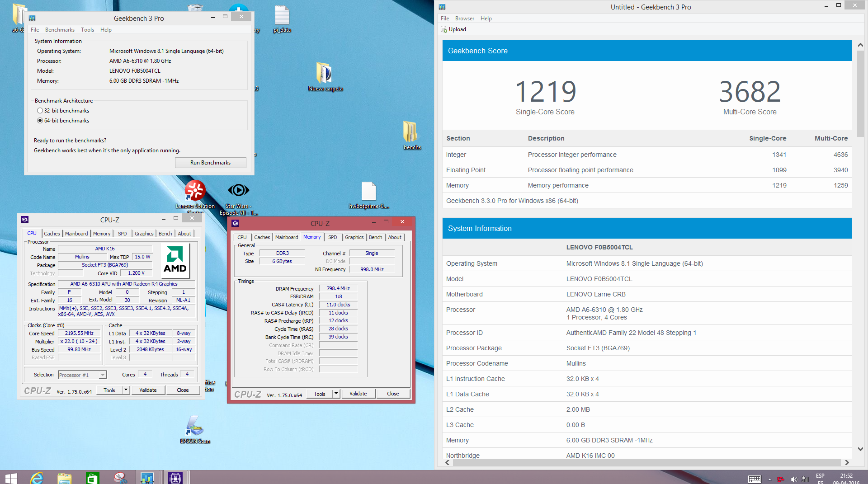Click the horizontal scrollbar right arrow
The image size is (868, 484).
click(847, 462)
